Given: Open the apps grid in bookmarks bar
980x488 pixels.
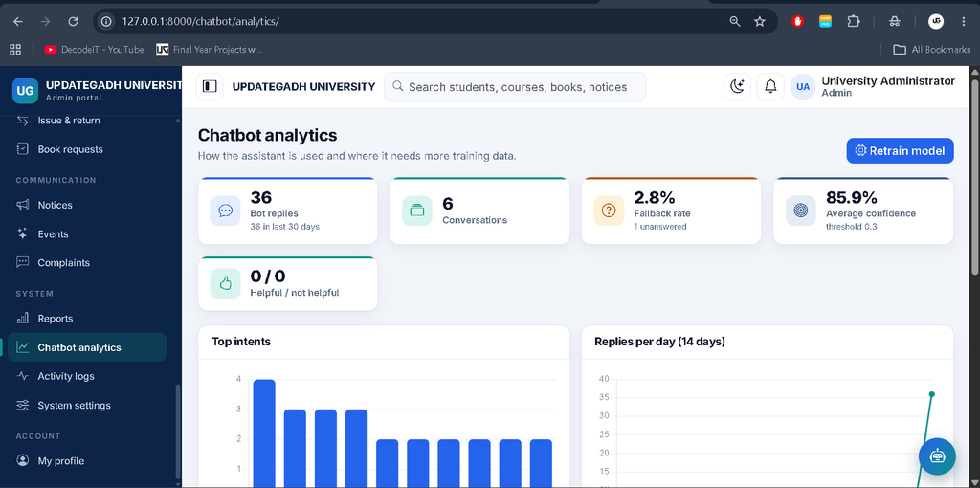Looking at the screenshot, I should (x=15, y=50).
